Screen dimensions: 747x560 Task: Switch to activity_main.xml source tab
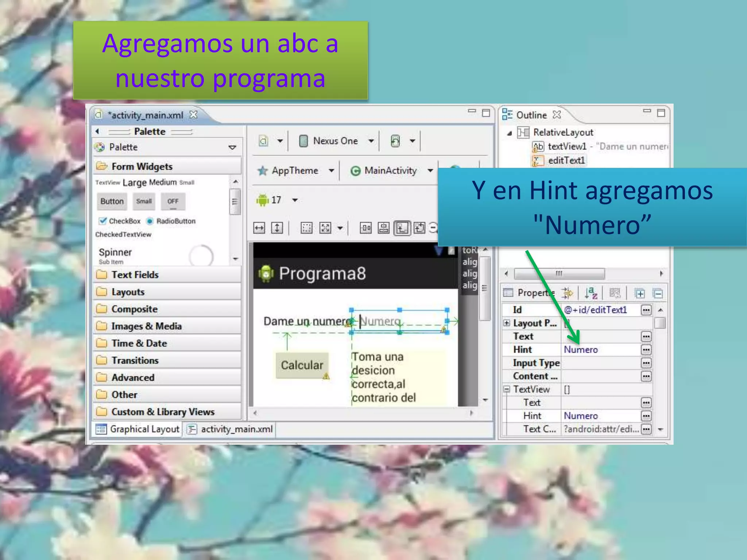(230, 429)
